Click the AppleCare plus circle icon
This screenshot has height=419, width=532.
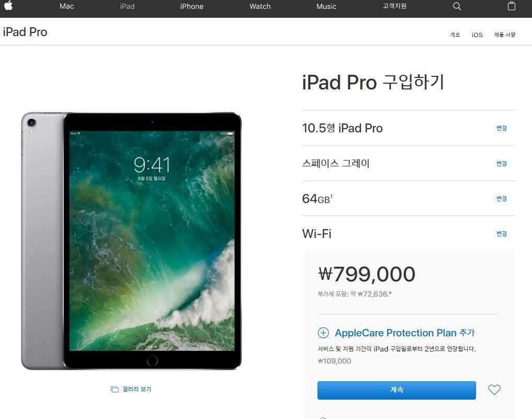[x=323, y=333]
